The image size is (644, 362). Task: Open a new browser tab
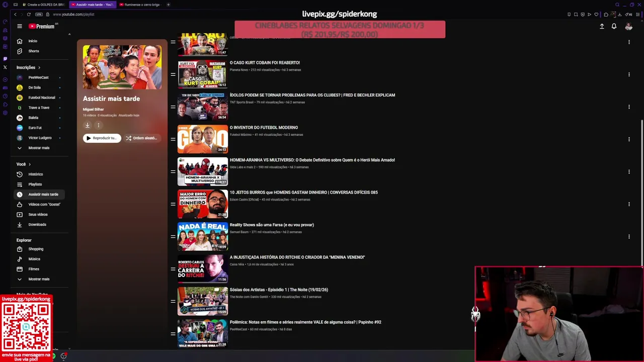coord(168,5)
